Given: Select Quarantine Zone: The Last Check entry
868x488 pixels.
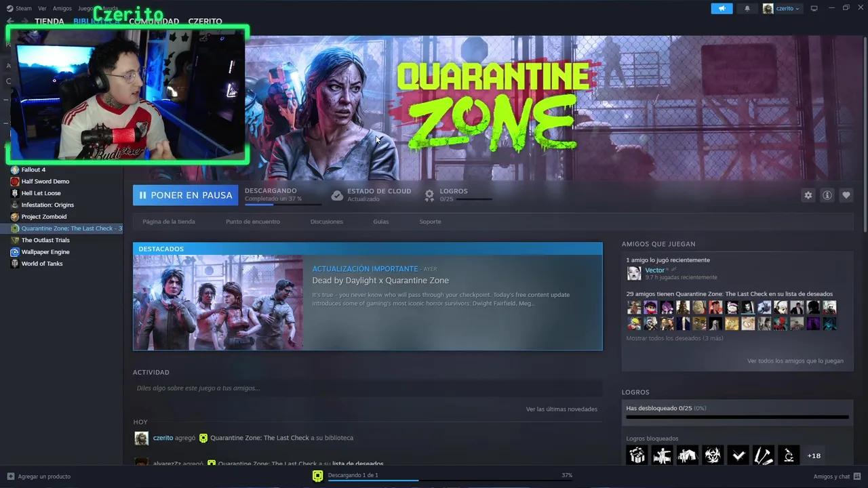Looking at the screenshot, I should 61,228.
